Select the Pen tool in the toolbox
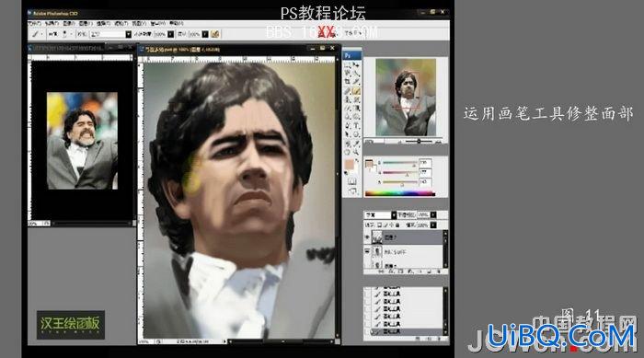Image resolution: width=644 pixels, height=358 pixels. click(x=348, y=125)
